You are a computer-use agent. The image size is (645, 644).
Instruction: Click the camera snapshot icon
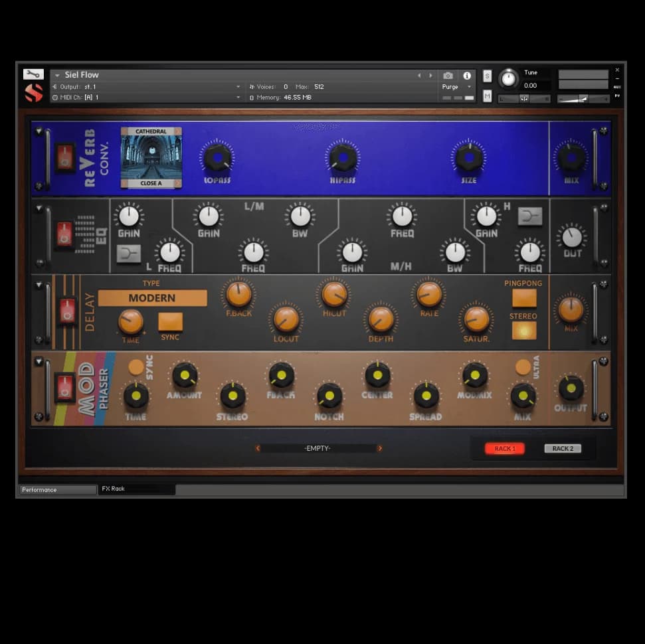click(x=448, y=76)
